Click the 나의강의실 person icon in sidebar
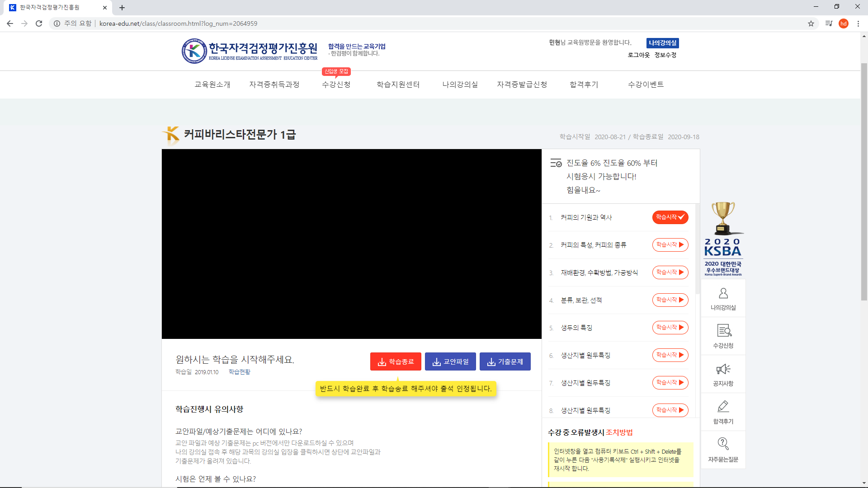868x488 pixels. (x=723, y=299)
